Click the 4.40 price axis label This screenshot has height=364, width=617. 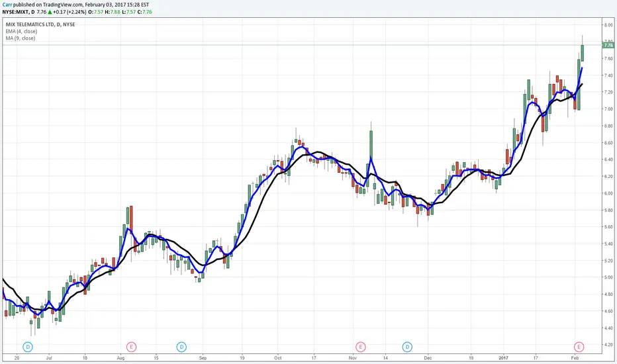(x=608, y=328)
